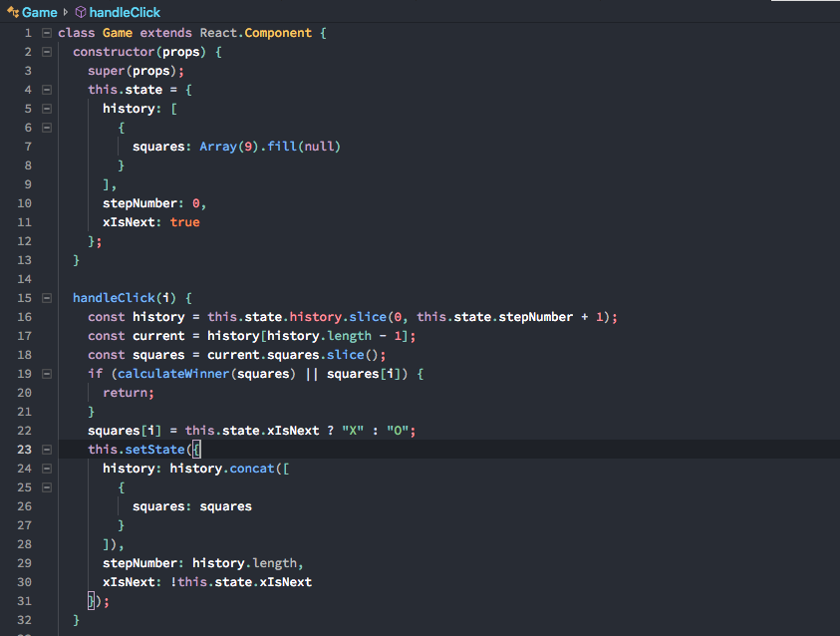
Task: Collapse the object fold on line 6
Action: coord(47,128)
